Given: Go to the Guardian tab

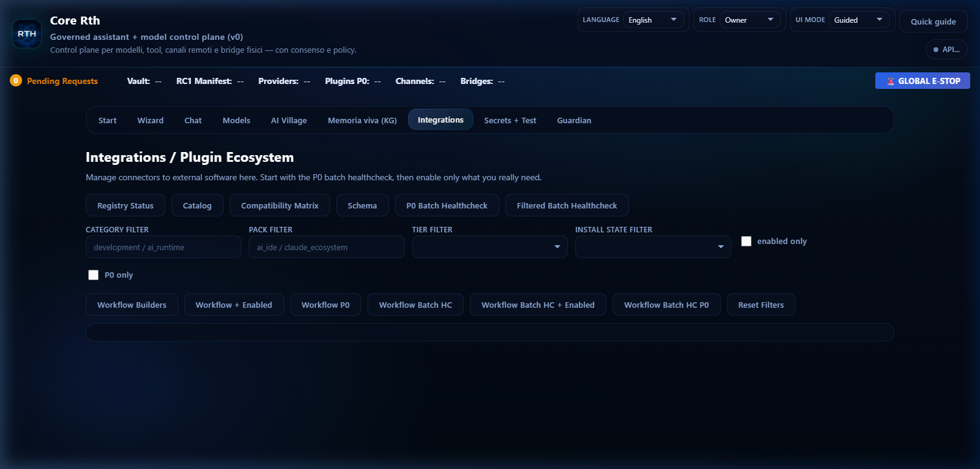Looking at the screenshot, I should (574, 120).
